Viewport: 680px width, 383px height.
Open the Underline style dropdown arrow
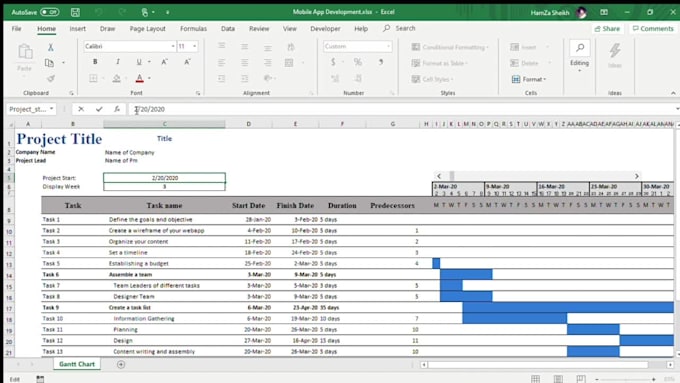(149, 62)
